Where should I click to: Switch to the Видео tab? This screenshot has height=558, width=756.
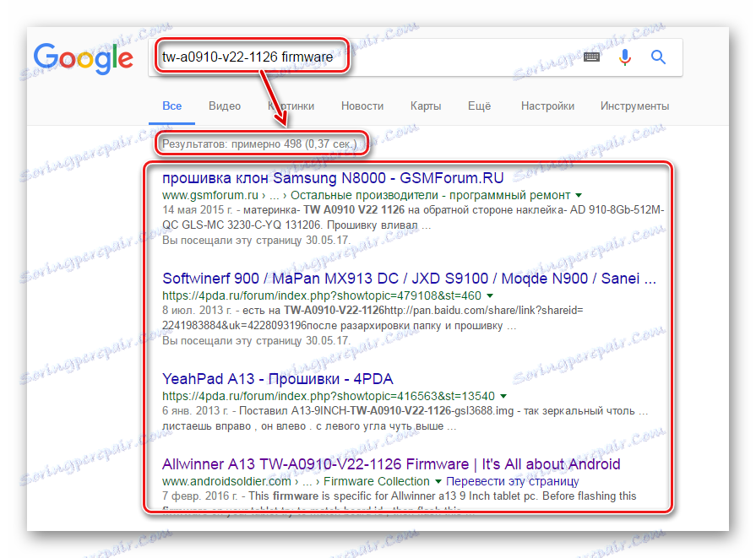pos(225,106)
